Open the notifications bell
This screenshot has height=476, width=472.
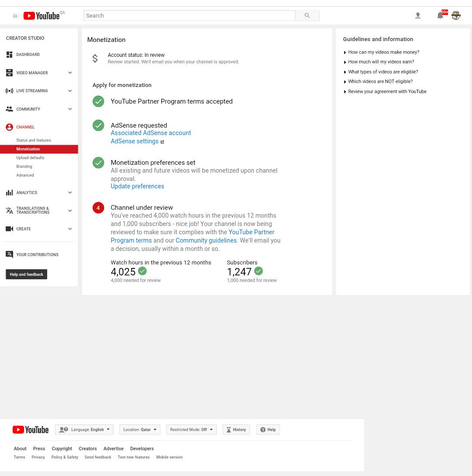[x=440, y=15]
